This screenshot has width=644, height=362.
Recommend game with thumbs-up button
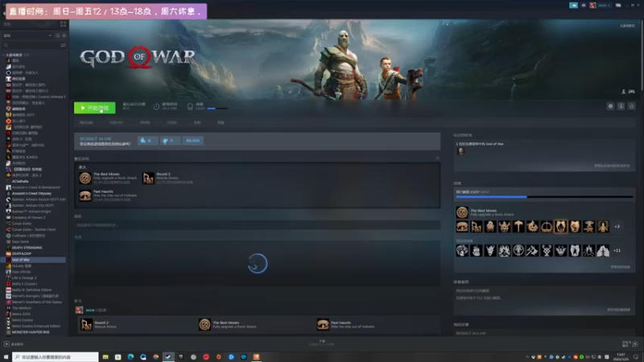coord(147,140)
